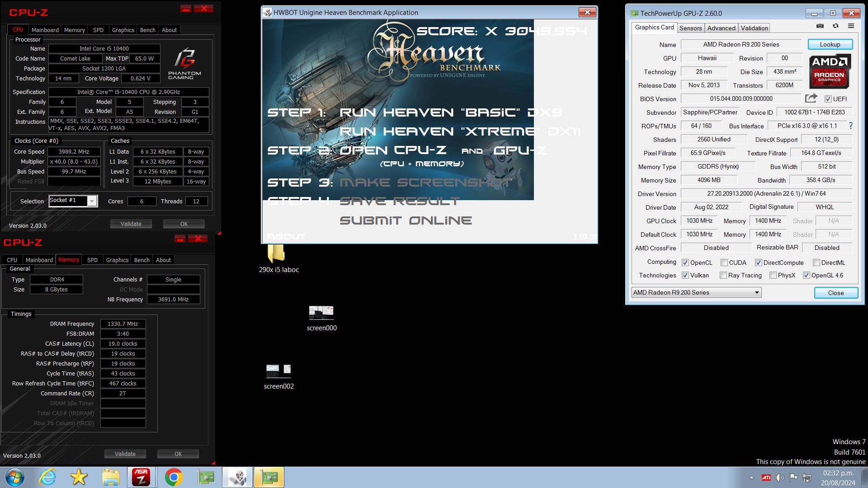This screenshot has width=868, height=488.
Task: Open File Explorer from the taskbar
Action: tap(111, 477)
